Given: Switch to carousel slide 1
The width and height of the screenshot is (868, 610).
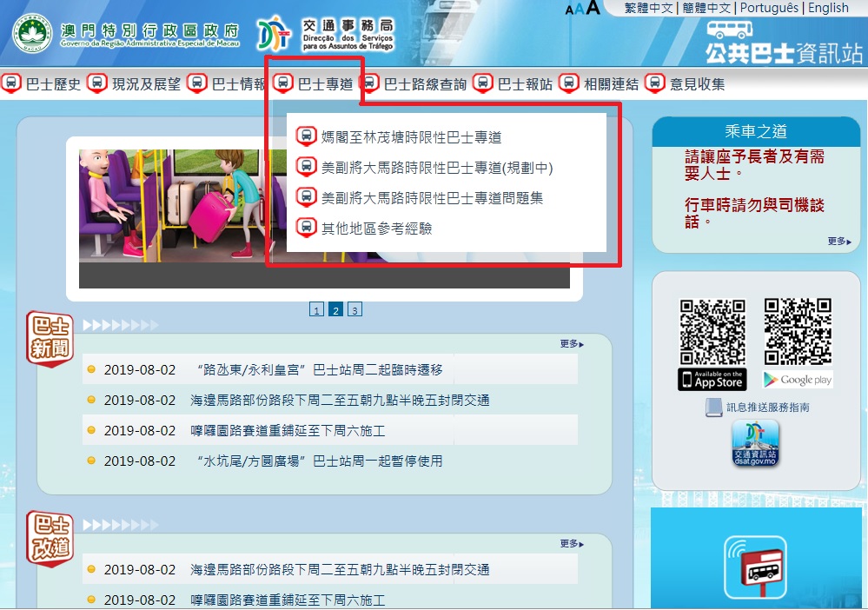Looking at the screenshot, I should coord(316,310).
